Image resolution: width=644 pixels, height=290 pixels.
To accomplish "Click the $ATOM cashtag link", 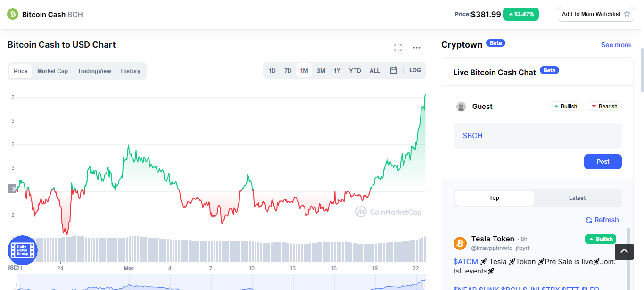I will click(x=466, y=262).
